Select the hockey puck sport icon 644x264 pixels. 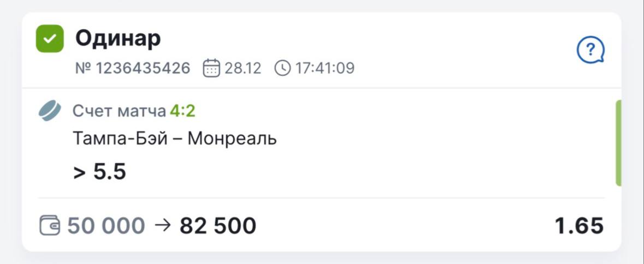[x=50, y=111]
